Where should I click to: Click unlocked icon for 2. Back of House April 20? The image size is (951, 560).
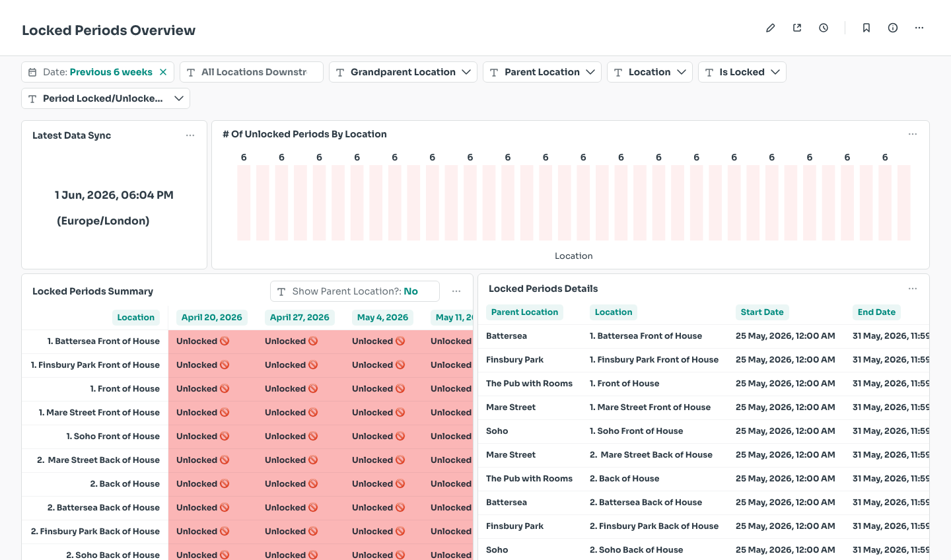click(x=225, y=484)
